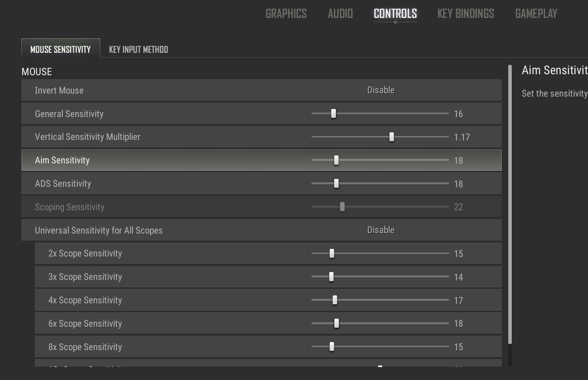Screen dimensions: 588x380
Task: Select the Invert Mouse row label
Action: point(59,90)
